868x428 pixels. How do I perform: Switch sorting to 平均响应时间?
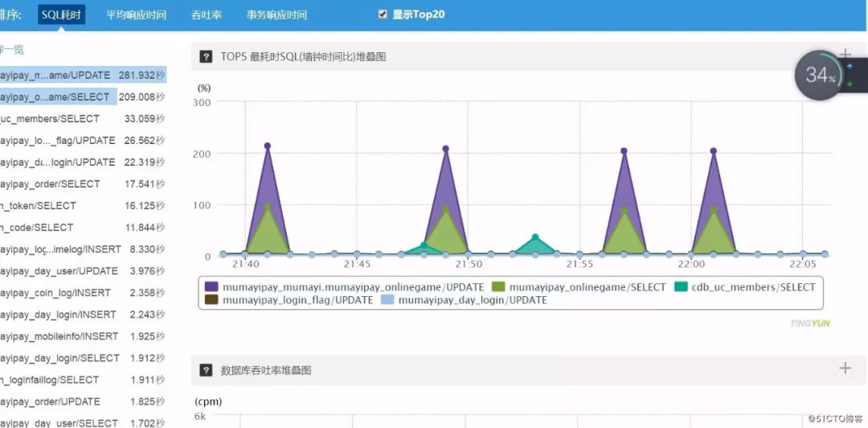pos(136,15)
